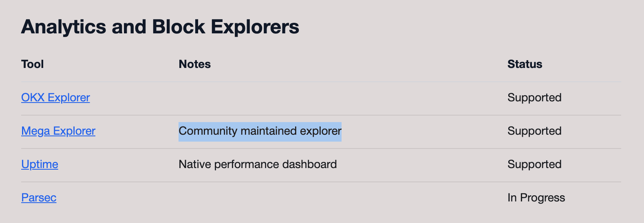644x223 pixels.
Task: Click the Tool column header
Action: 33,64
